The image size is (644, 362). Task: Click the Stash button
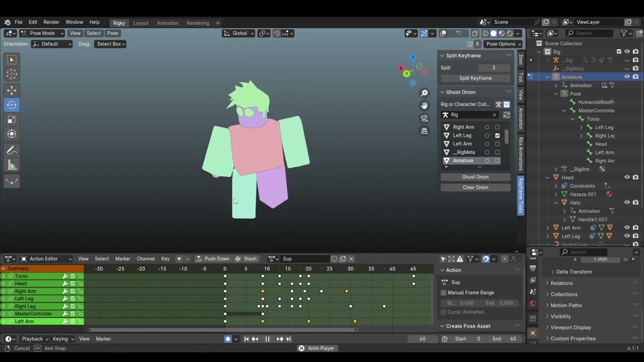pos(246,259)
